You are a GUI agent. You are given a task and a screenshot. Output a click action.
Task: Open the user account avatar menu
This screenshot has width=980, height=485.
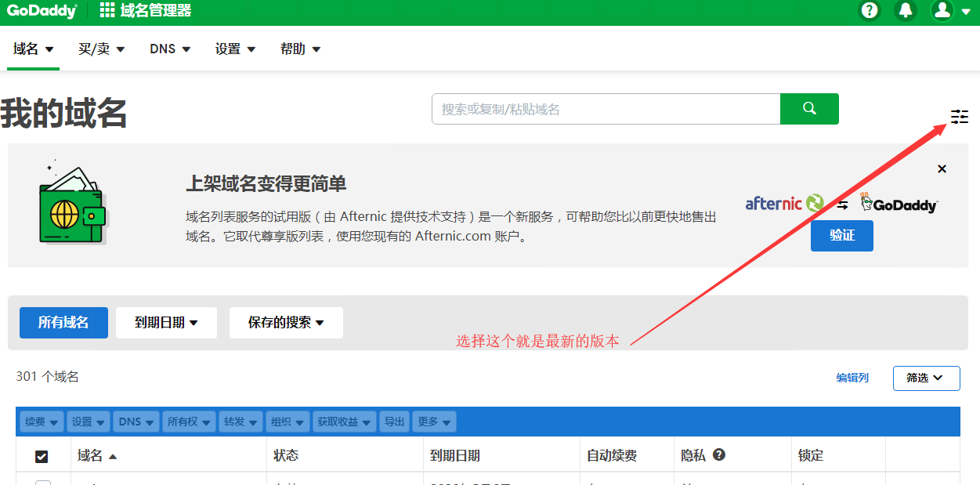[942, 10]
